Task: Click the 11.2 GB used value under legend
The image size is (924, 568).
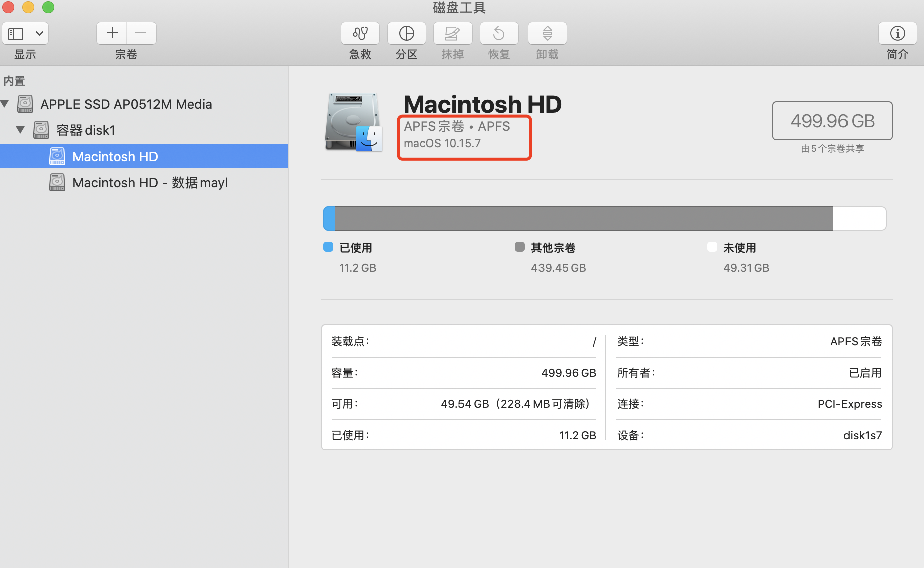Action: [x=358, y=268]
